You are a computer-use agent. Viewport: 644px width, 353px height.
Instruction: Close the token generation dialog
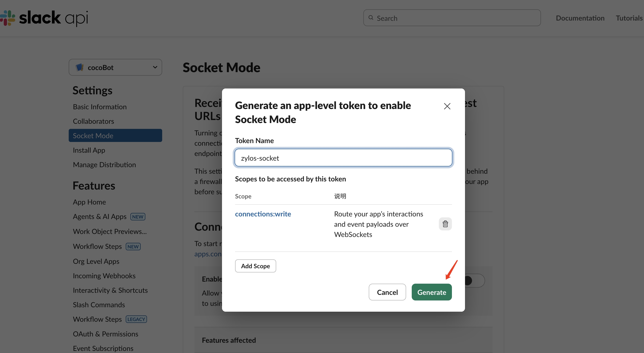447,106
